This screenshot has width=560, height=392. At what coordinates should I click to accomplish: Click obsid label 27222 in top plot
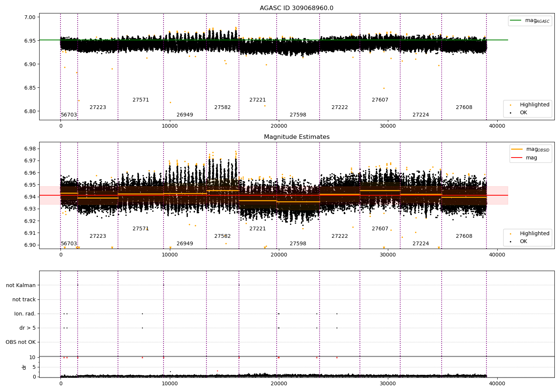click(x=340, y=108)
